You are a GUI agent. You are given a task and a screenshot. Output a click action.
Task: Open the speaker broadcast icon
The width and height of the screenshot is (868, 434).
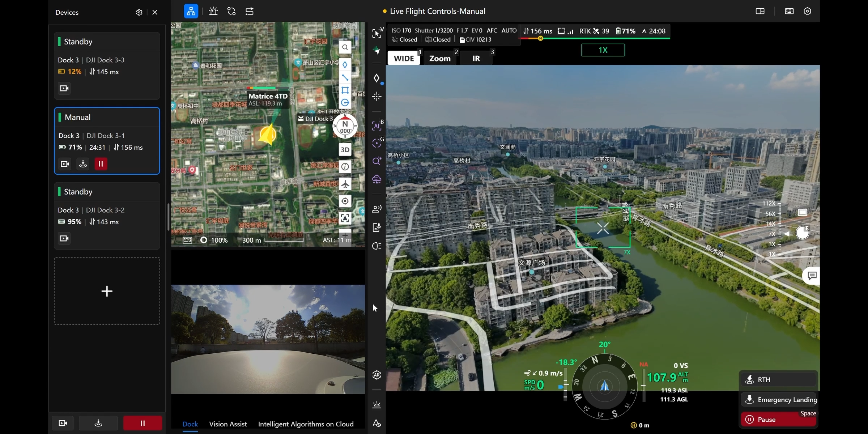point(376,209)
